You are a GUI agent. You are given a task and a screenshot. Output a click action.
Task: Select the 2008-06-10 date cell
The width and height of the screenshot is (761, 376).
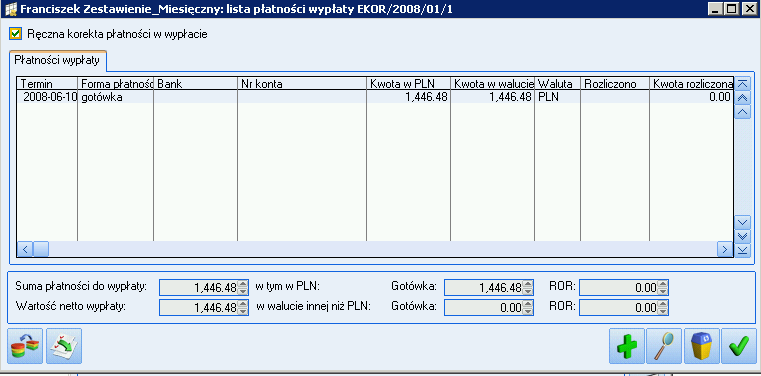coord(48,97)
